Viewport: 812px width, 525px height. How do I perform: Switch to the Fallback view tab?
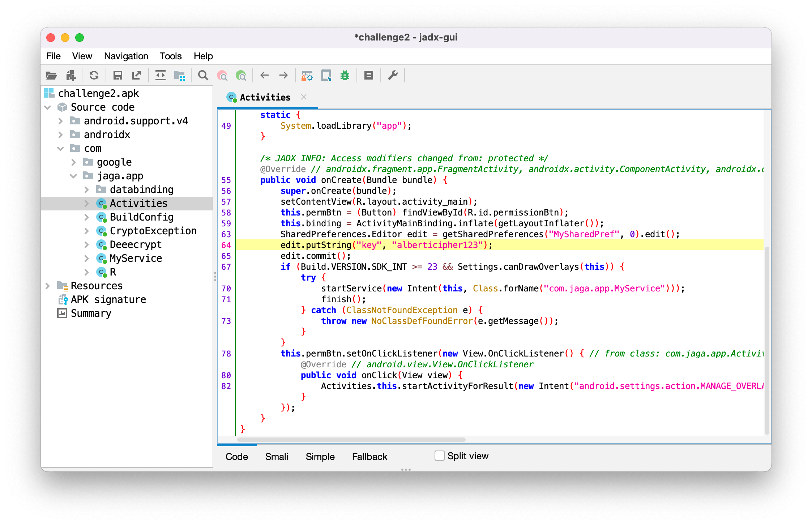pos(369,456)
